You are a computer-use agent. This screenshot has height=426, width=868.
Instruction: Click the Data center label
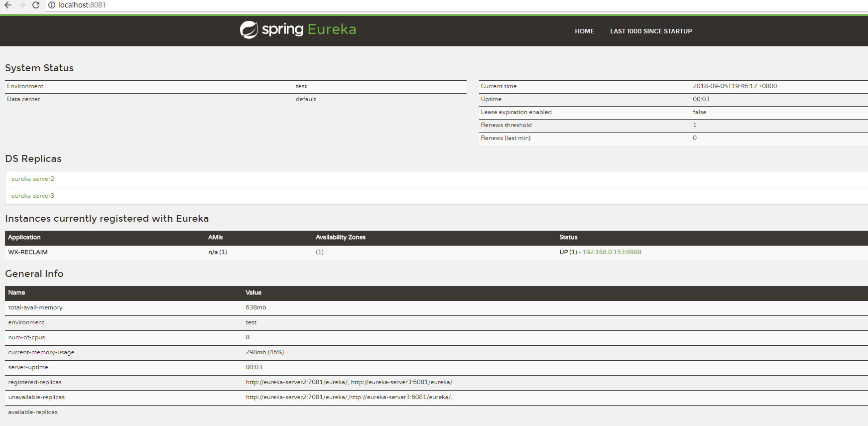tap(23, 99)
